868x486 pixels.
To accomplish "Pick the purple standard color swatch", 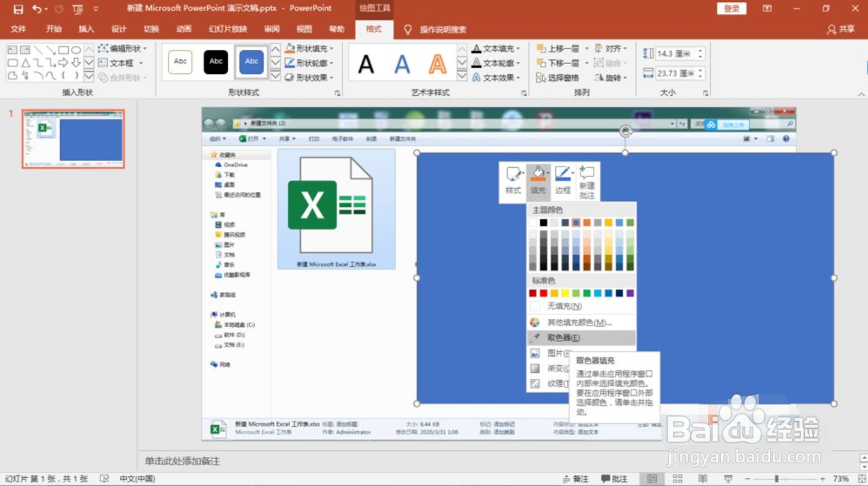I will click(x=630, y=293).
